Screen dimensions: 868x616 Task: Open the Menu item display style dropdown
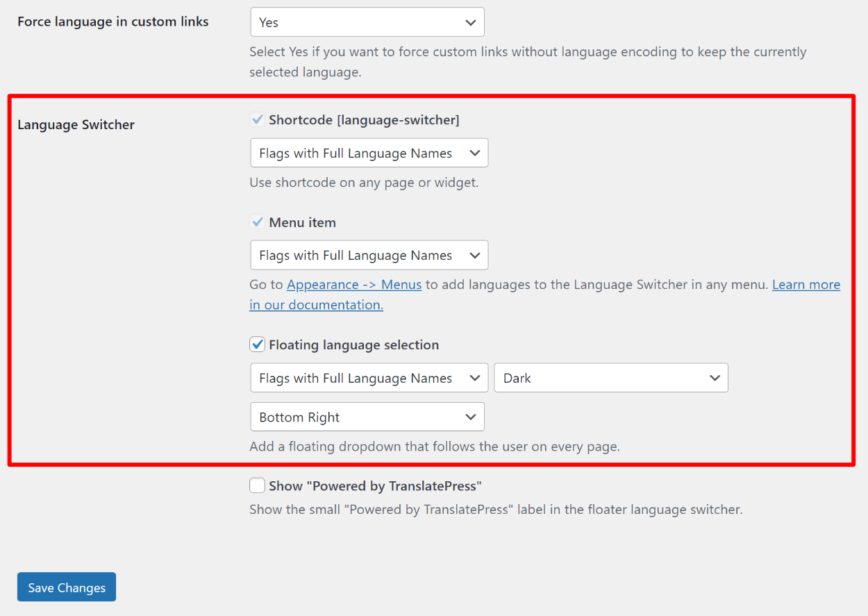click(x=369, y=255)
